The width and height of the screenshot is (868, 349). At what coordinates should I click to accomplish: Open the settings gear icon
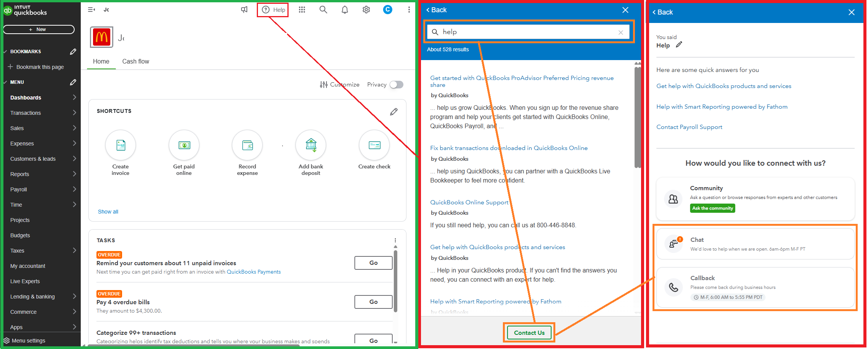[x=366, y=10]
